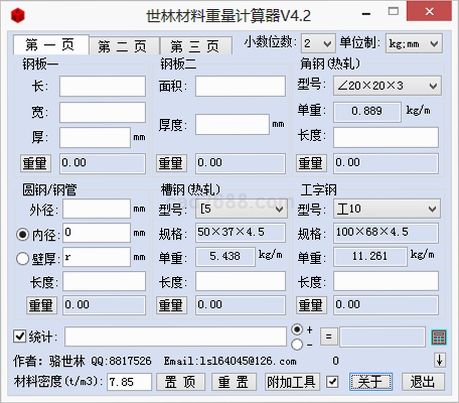Click the QQ:8817526 text
This screenshot has width=459, height=403.
click(x=121, y=361)
